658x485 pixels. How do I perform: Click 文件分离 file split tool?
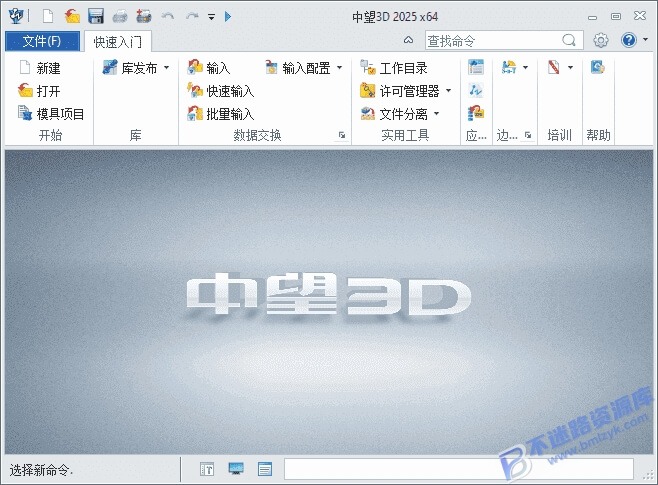[394, 114]
